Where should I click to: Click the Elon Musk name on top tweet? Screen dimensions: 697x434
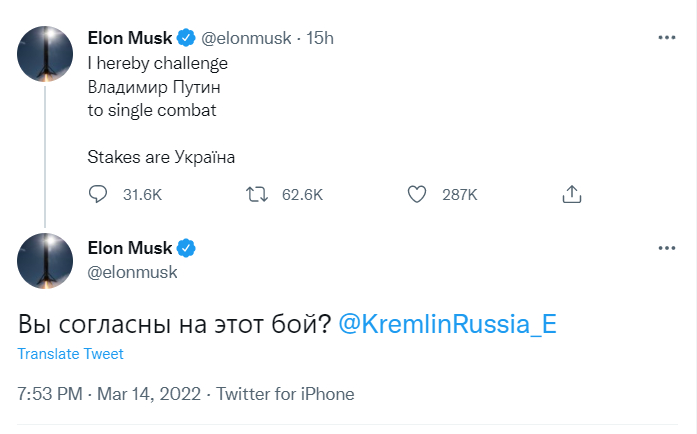[x=130, y=38]
